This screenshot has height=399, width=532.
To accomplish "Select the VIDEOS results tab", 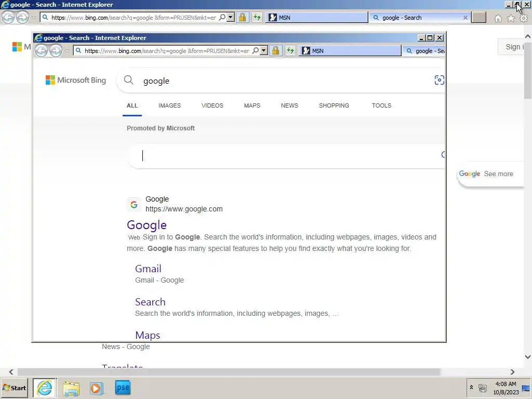I will click(212, 105).
